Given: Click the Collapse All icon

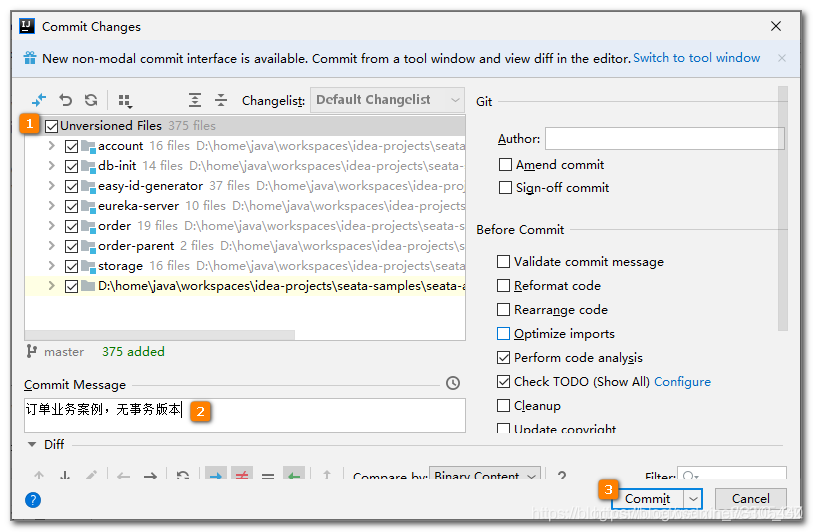Looking at the screenshot, I should [221, 100].
